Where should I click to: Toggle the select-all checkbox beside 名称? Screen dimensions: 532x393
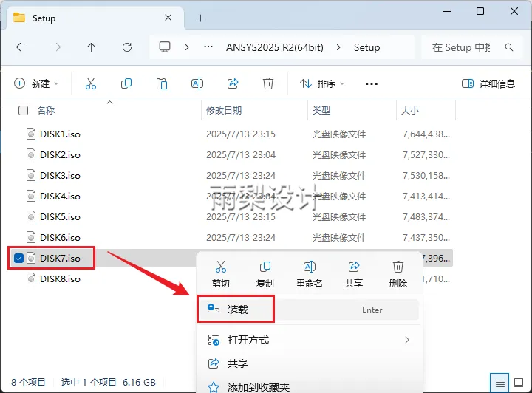click(23, 111)
